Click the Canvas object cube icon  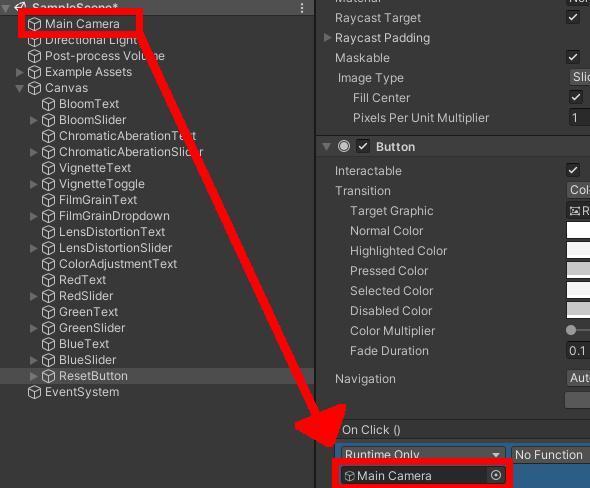tap(34, 88)
